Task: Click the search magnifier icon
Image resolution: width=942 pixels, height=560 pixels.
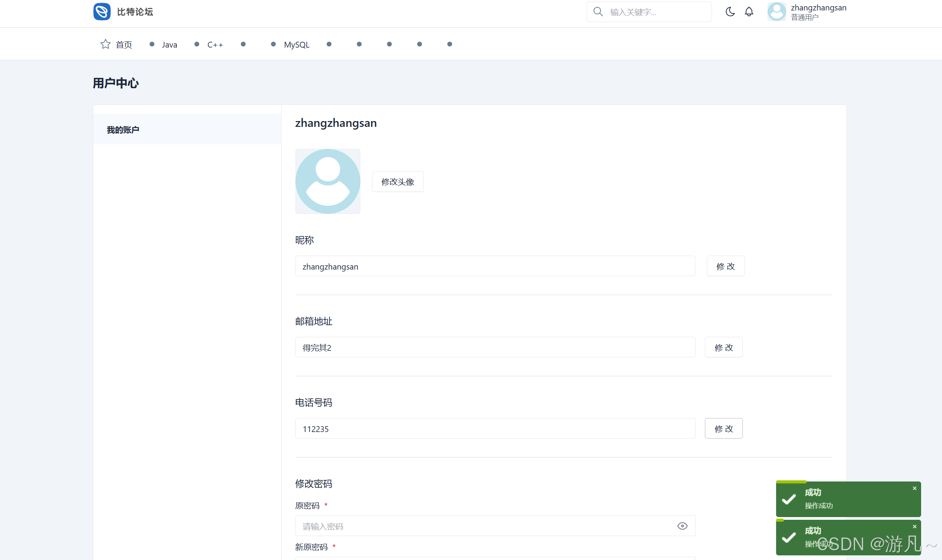Action: [598, 12]
